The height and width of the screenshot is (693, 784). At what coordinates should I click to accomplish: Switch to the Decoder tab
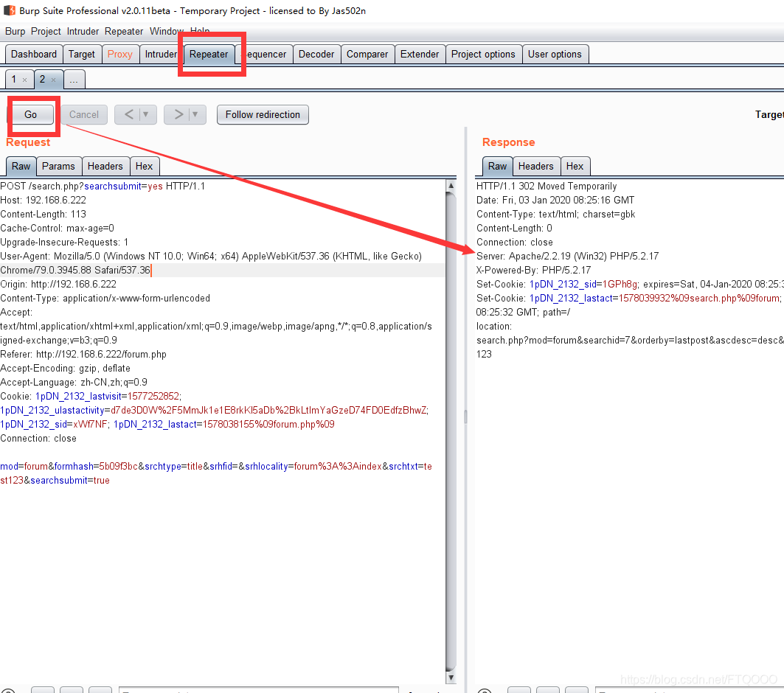point(316,54)
